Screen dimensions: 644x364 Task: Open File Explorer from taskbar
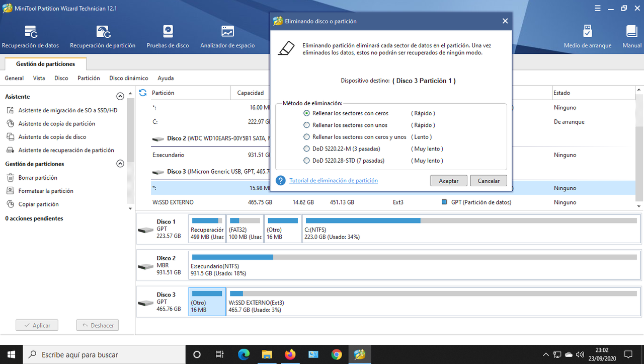coord(267,354)
